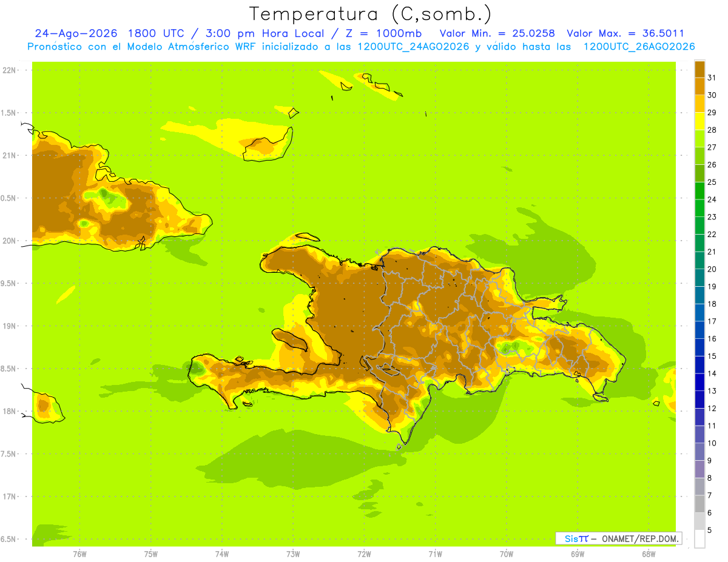Pick the colorbar swatch between 30 and 31
Screen dimensions: 728x562
pyautogui.click(x=699, y=86)
